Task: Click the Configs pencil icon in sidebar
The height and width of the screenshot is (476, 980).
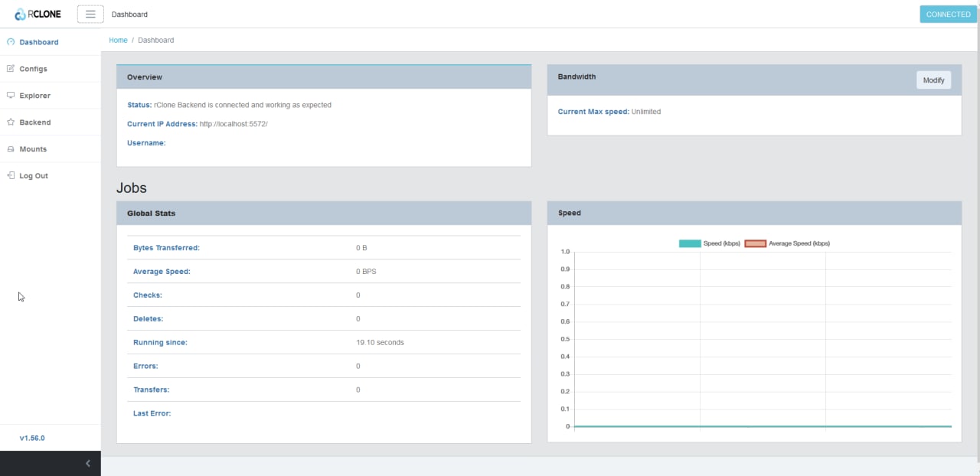Action: tap(11, 69)
